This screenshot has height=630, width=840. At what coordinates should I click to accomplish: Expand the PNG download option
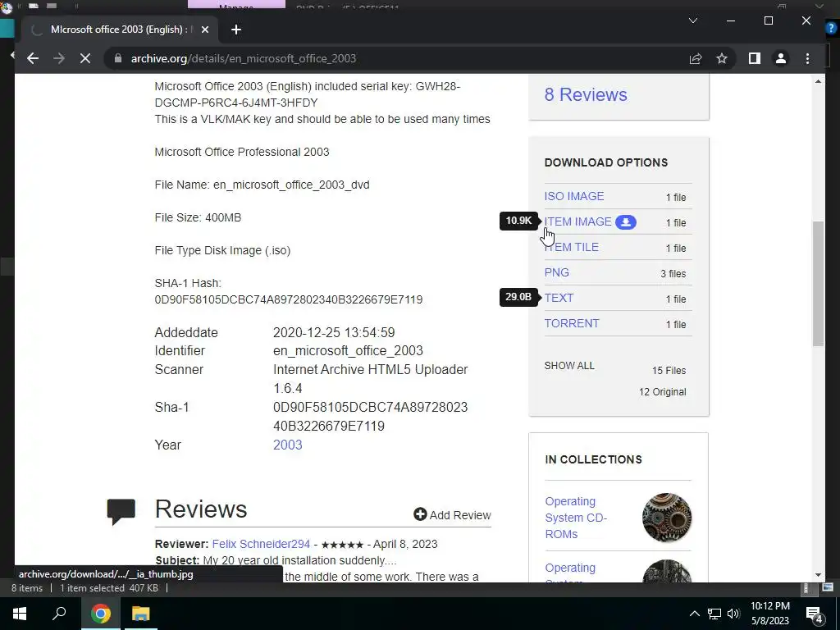(557, 272)
